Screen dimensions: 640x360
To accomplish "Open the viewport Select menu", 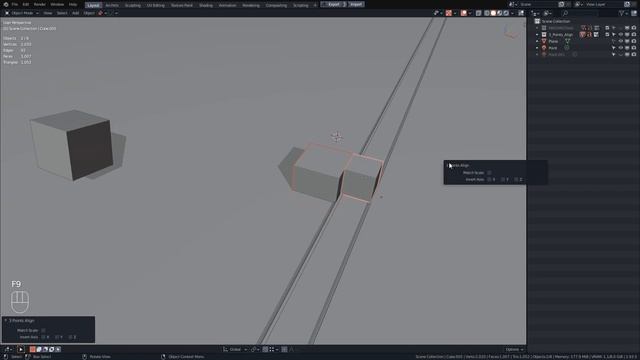I will click(62, 13).
